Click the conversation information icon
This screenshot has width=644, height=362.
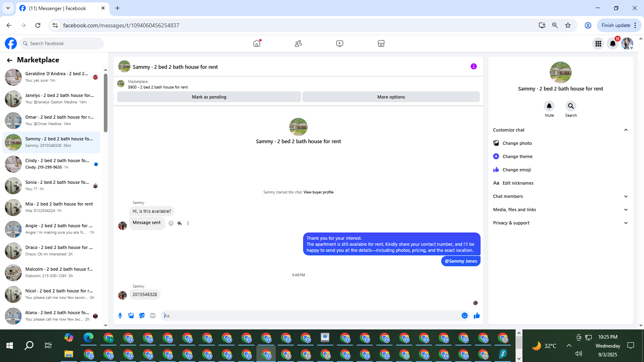coord(474,66)
